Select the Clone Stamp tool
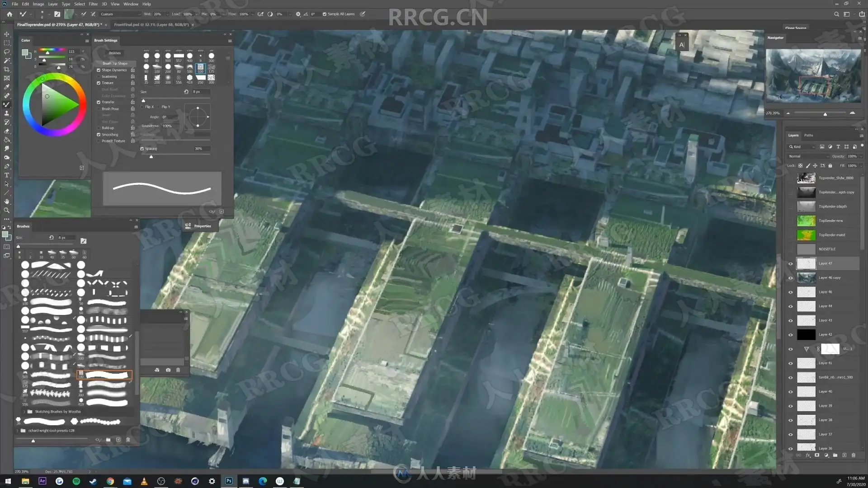Screen dimensions: 868x488 pos(7,113)
